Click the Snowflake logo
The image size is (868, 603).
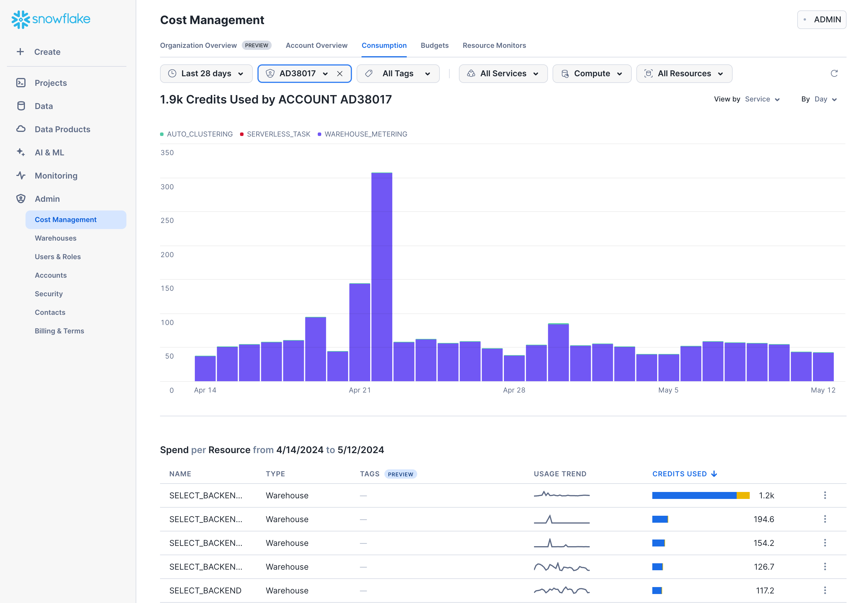(50, 19)
